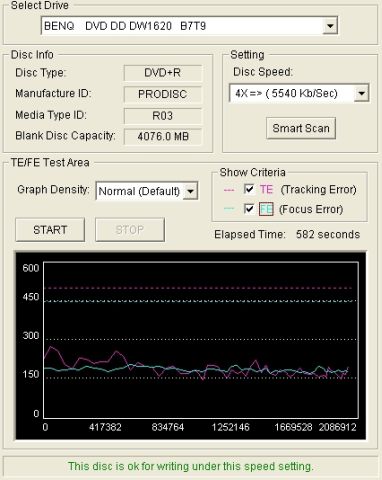Click the Elapsed Time 582 seconds readout
Viewport: 382px width, 480px height.
(287, 234)
